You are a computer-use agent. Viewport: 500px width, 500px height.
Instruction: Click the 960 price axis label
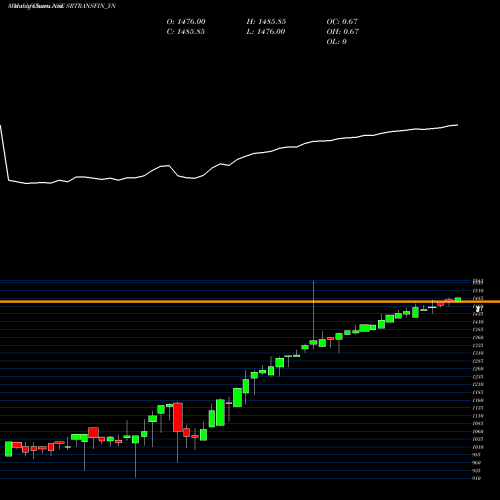pos(477,463)
